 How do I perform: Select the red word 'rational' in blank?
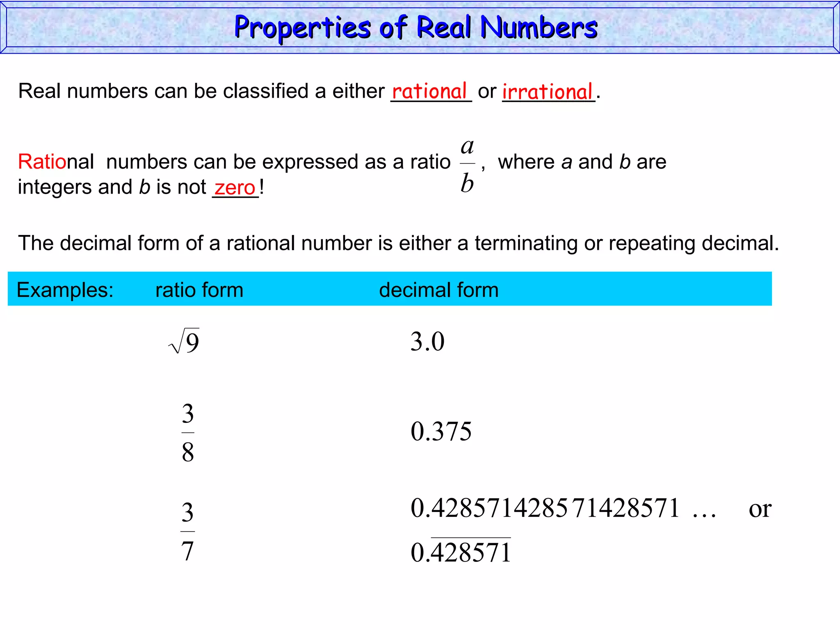tap(429, 91)
